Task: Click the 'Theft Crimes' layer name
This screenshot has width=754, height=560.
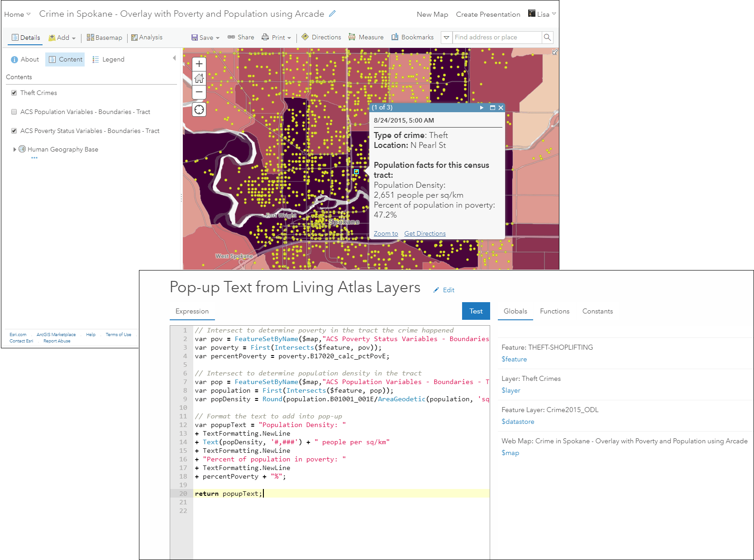Action: pyautogui.click(x=38, y=93)
